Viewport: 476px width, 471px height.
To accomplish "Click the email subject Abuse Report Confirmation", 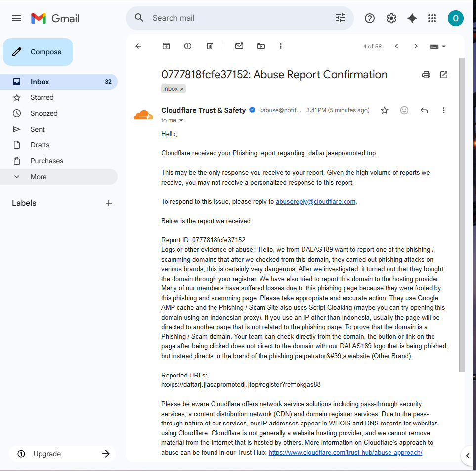I will pyautogui.click(x=274, y=74).
